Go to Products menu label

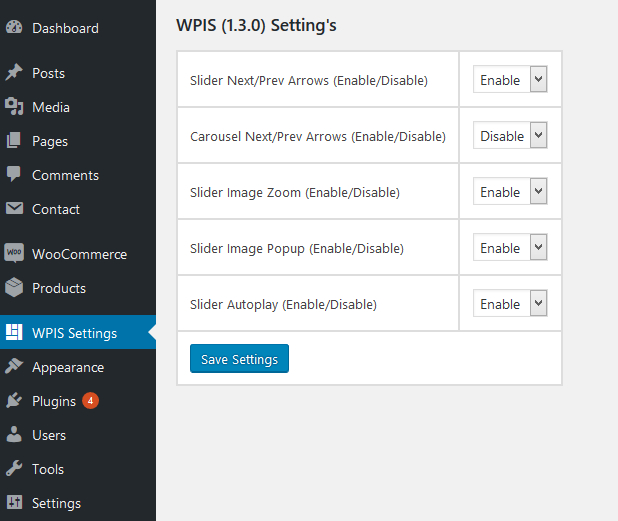point(59,288)
